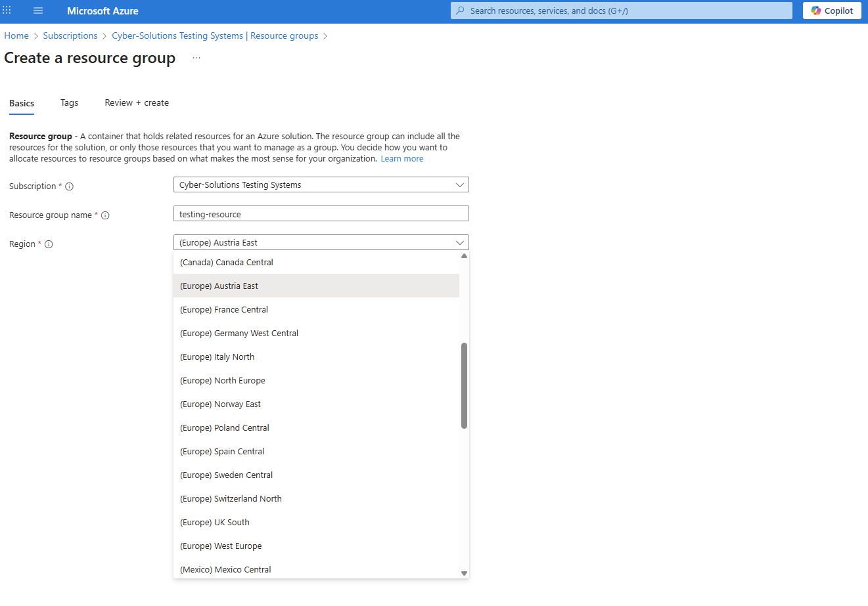The height and width of the screenshot is (606, 868).
Task: Select (Europe) UK South region
Action: [x=316, y=522]
